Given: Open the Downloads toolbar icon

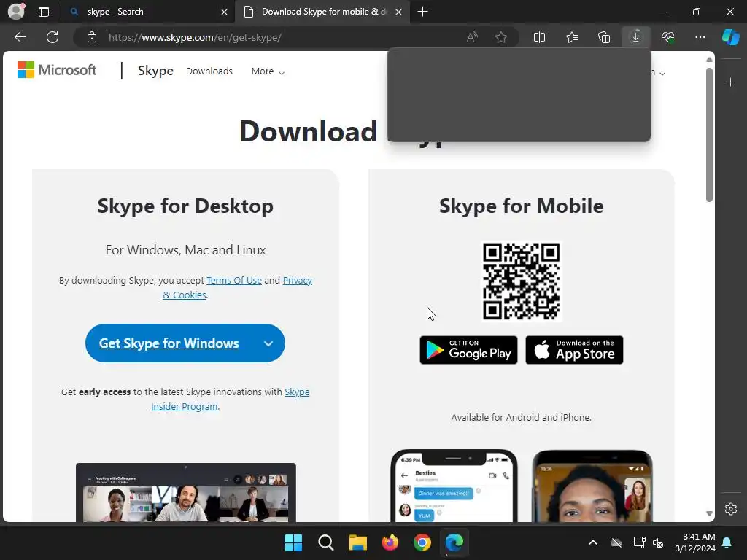Looking at the screenshot, I should [635, 37].
